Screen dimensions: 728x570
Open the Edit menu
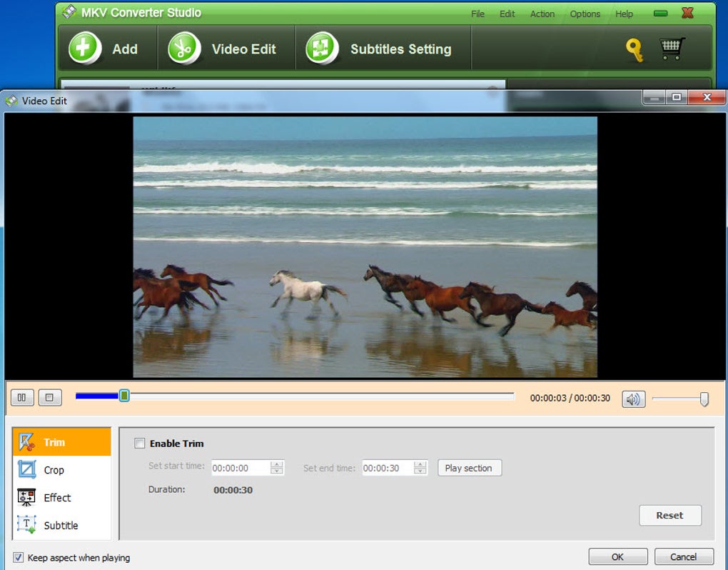tap(507, 14)
